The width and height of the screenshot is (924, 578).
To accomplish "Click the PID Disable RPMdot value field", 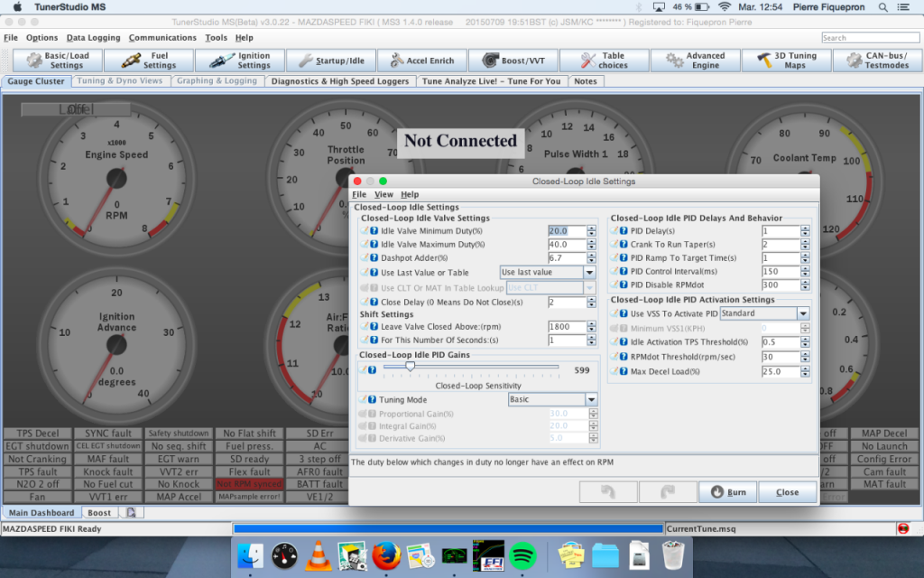I will pyautogui.click(x=781, y=284).
